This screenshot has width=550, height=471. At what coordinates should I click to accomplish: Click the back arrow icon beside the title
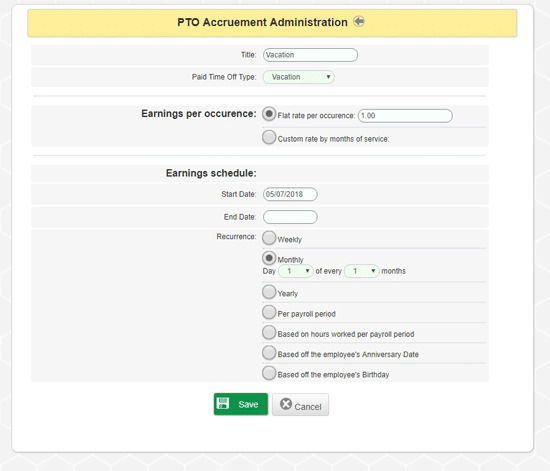(x=359, y=21)
